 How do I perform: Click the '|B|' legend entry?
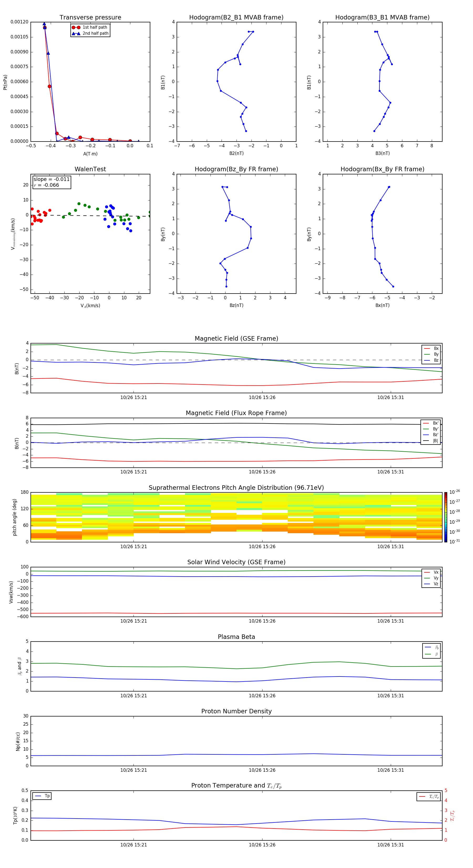[431, 441]
